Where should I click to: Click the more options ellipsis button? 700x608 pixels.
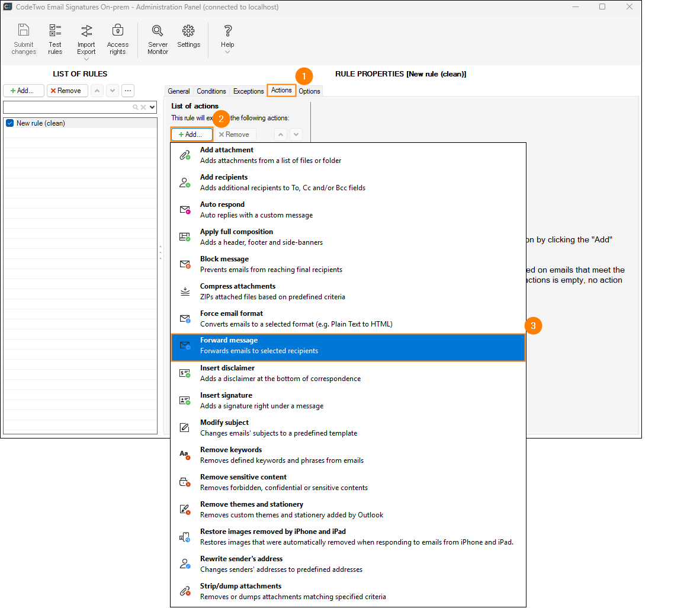(x=128, y=91)
